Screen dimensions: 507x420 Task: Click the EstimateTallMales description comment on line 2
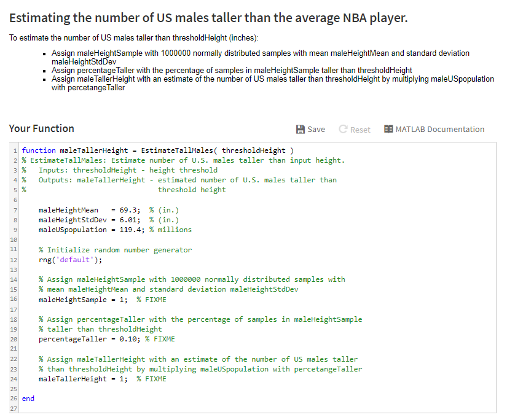click(183, 160)
